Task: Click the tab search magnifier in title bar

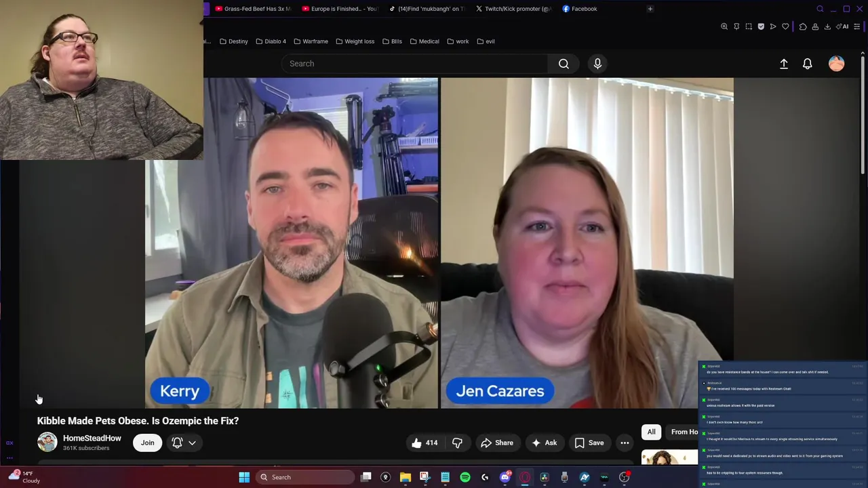Action: [820, 9]
